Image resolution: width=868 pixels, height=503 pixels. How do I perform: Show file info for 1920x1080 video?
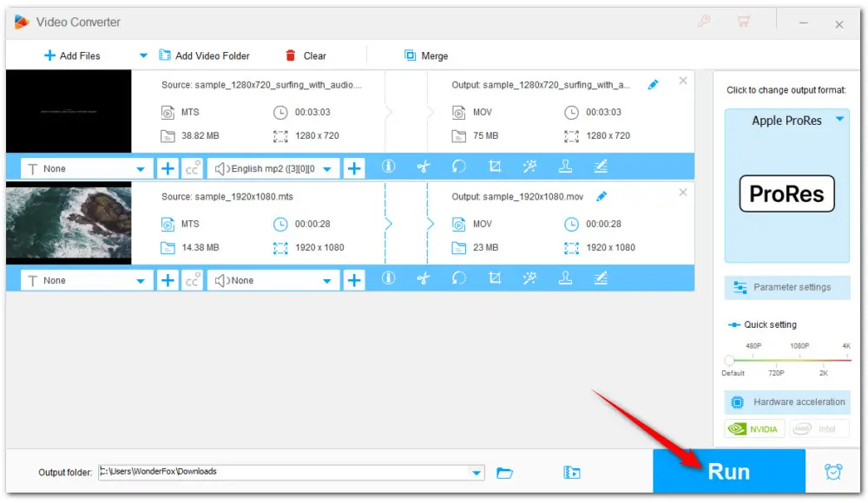[389, 278]
